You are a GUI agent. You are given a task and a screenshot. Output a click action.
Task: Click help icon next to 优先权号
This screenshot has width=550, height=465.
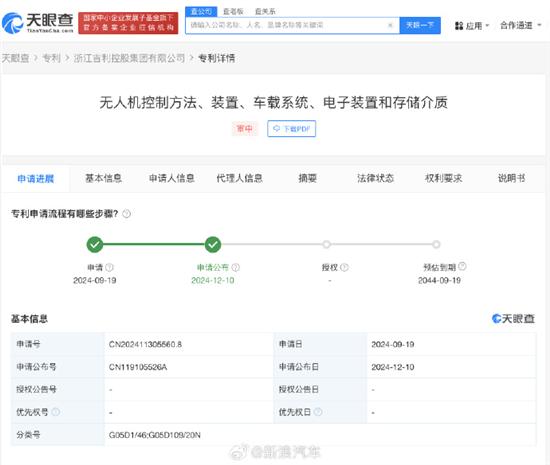[56, 412]
